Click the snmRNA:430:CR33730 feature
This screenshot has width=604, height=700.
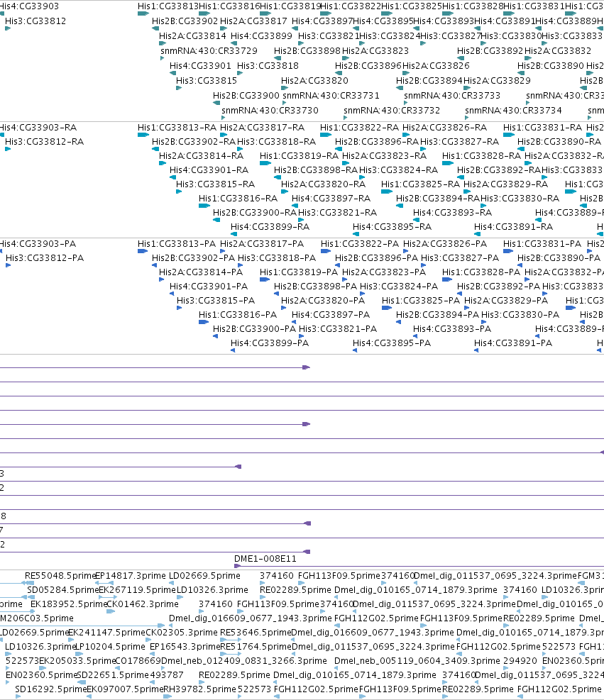pos(270,110)
